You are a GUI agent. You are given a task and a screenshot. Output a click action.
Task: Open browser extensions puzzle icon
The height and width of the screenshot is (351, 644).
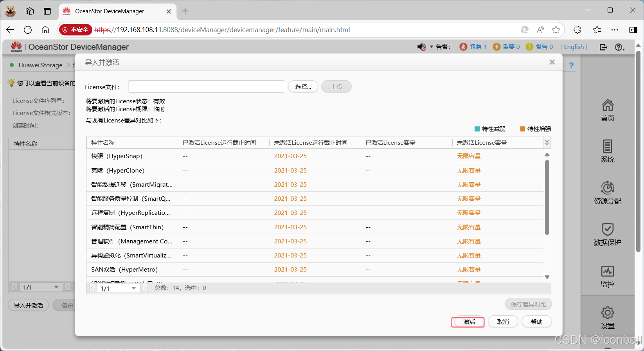pos(577,30)
